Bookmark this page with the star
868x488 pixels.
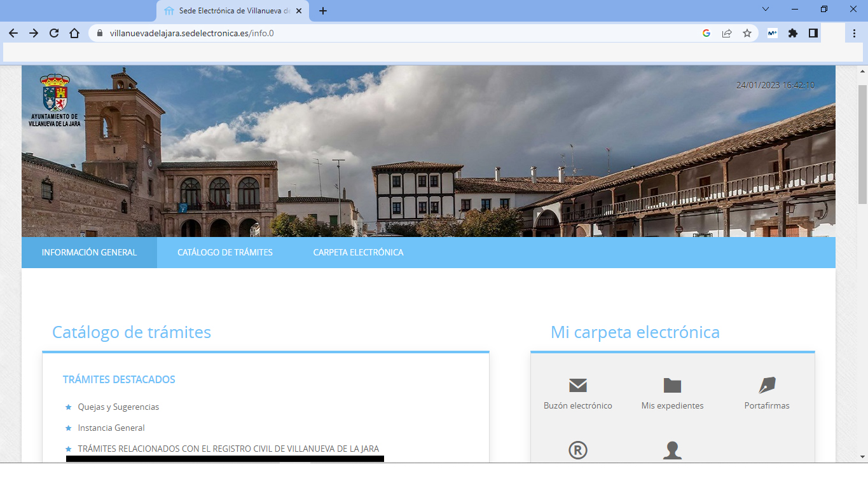(x=747, y=33)
